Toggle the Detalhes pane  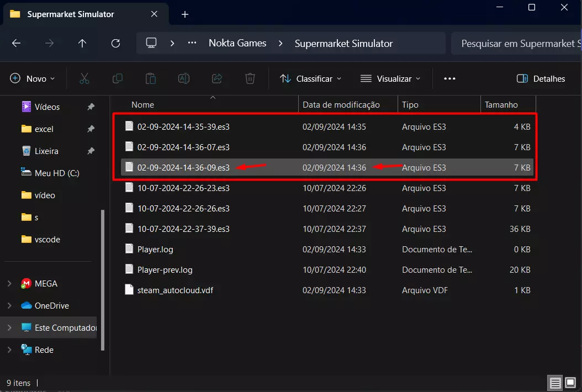pyautogui.click(x=541, y=79)
